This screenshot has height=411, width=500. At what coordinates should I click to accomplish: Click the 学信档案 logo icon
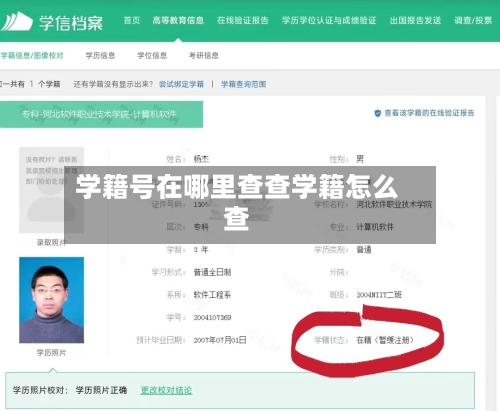coord(17,22)
